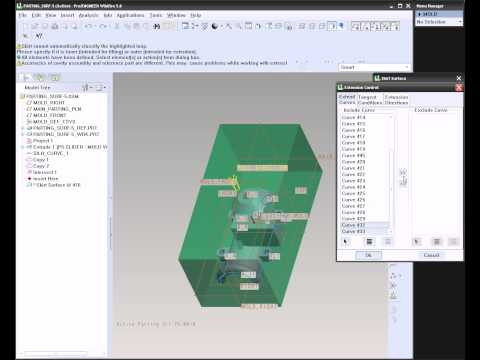This screenshot has width=480, height=360.
Task: Click the deselect-all icon under Include Curve
Action: tap(388, 241)
